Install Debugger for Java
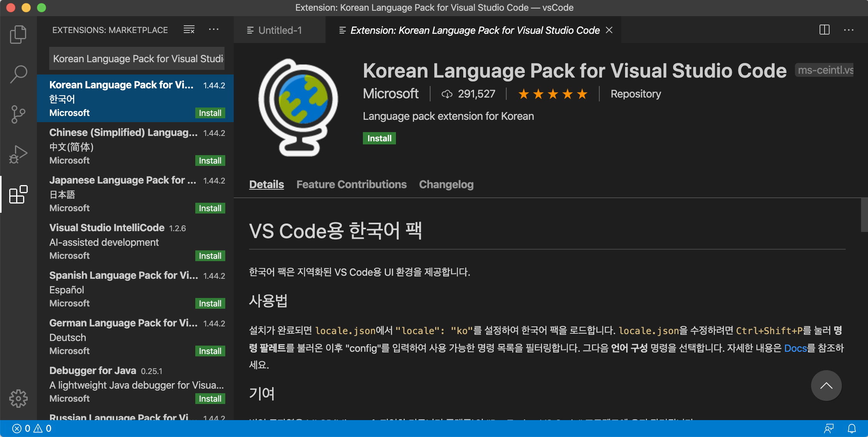 [x=210, y=399]
